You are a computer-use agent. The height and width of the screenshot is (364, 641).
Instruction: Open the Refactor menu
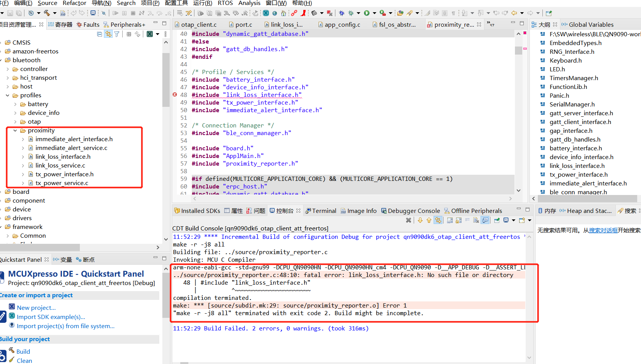click(74, 3)
